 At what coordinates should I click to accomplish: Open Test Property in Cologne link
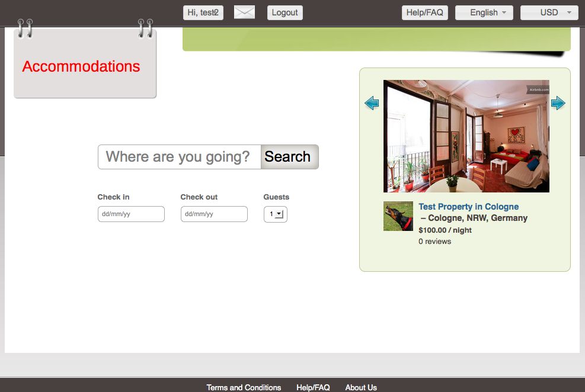pyautogui.click(x=469, y=207)
